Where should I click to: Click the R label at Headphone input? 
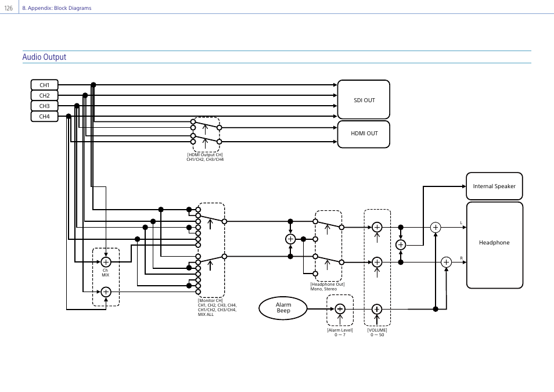click(x=461, y=258)
